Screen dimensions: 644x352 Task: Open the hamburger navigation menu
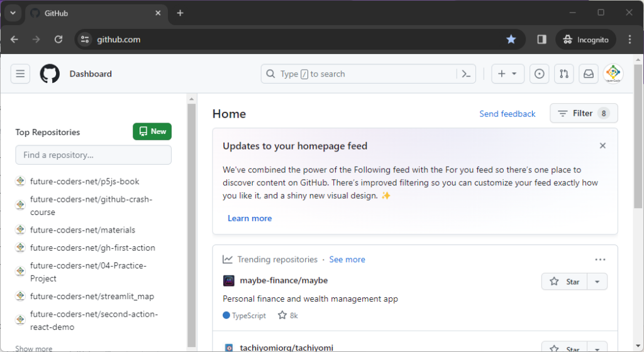pos(20,74)
